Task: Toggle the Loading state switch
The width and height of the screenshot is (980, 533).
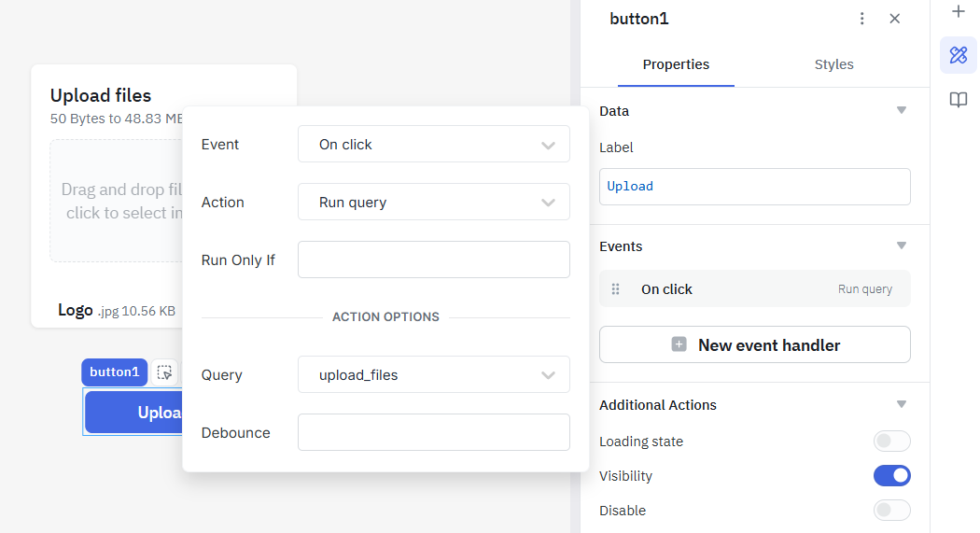Action: pos(892,442)
